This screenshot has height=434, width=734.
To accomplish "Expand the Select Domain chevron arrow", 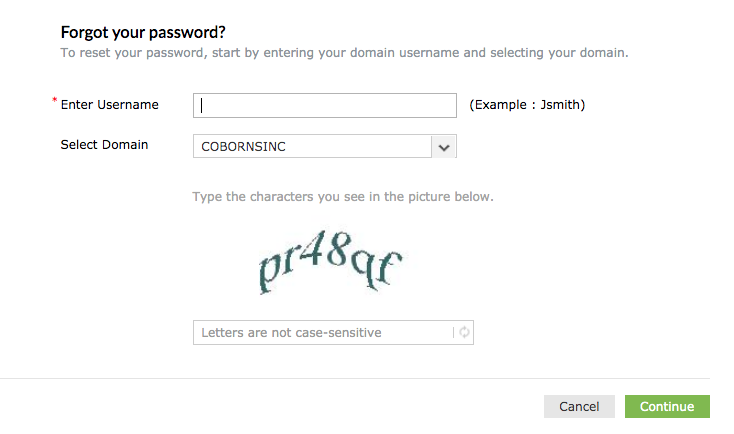I will pyautogui.click(x=444, y=147).
